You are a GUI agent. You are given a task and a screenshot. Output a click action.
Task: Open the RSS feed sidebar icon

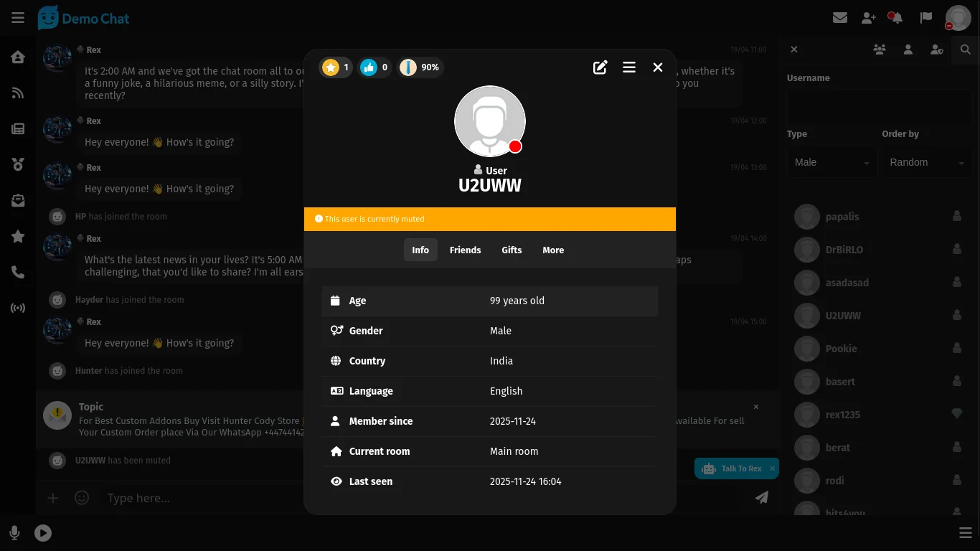[18, 93]
